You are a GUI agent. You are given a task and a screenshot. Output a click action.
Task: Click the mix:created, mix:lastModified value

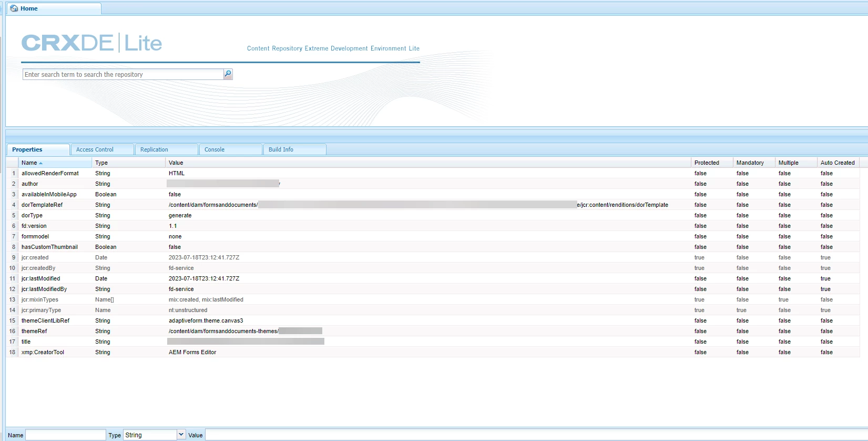coord(206,299)
